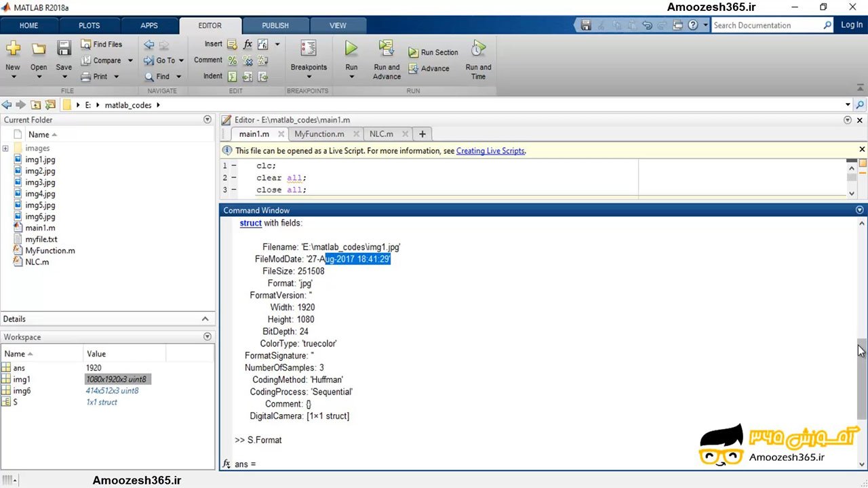The width and height of the screenshot is (868, 488).
Task: Click the address bar back arrow
Action: 7,105
